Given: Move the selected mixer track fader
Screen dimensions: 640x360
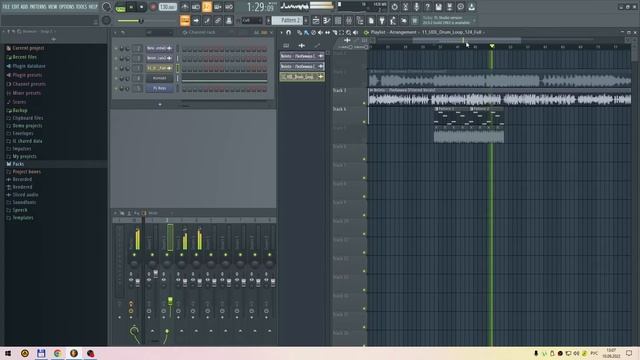Looking at the screenshot, I should [x=170, y=302].
